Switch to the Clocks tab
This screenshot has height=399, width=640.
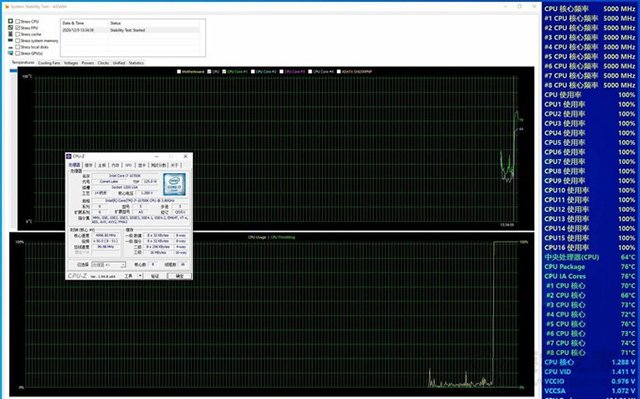coord(103,63)
